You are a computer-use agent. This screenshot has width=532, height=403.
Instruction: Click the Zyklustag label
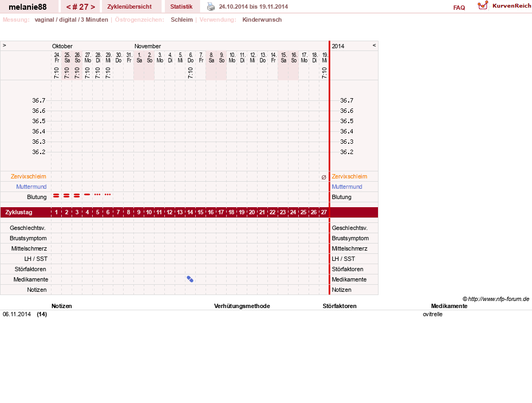tap(18, 213)
